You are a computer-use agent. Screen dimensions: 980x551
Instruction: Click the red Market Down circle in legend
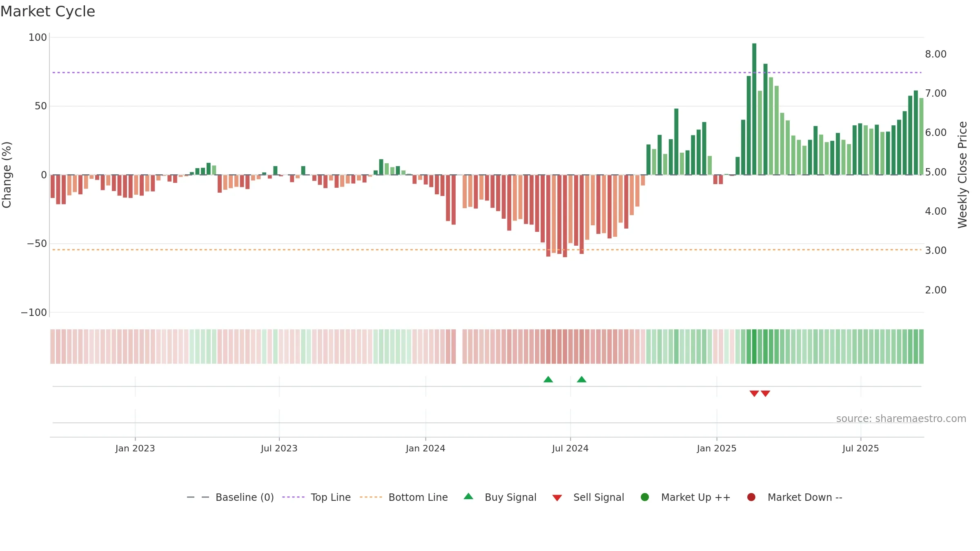click(751, 497)
